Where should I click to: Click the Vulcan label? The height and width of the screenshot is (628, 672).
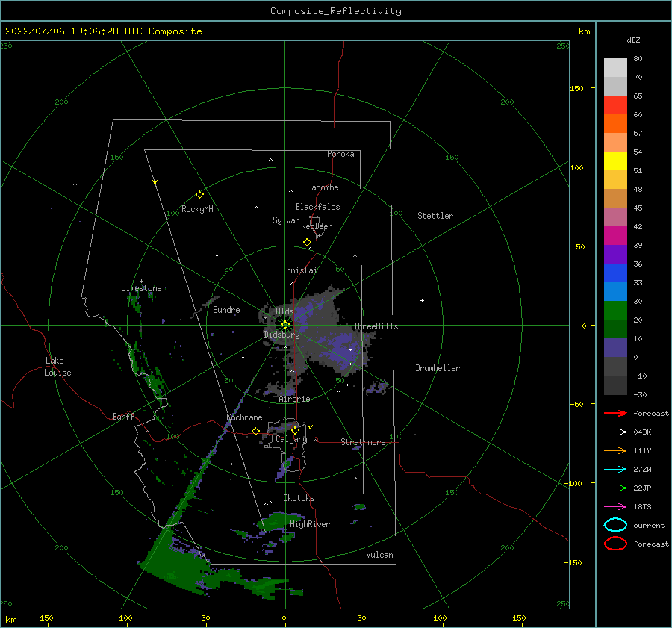click(x=379, y=555)
